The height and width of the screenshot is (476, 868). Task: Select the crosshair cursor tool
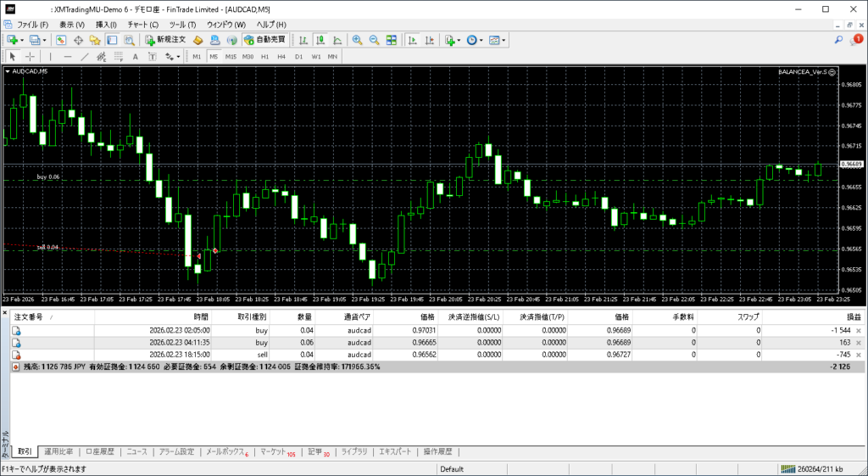[x=31, y=57]
